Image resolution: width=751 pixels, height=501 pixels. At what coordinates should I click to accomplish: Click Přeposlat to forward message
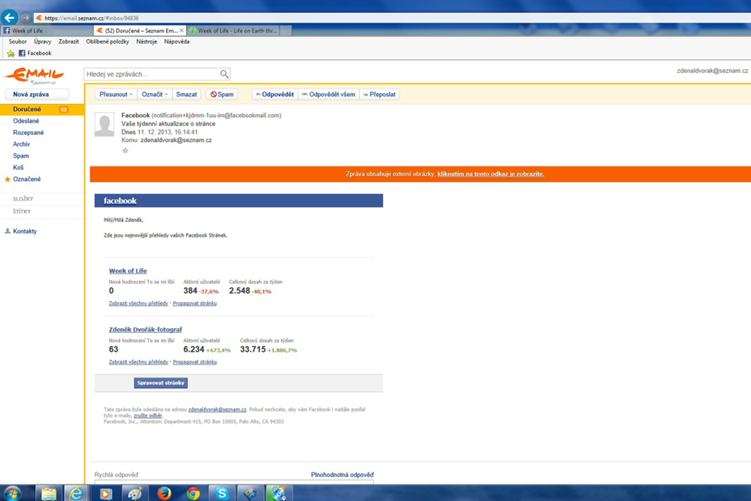380,94
